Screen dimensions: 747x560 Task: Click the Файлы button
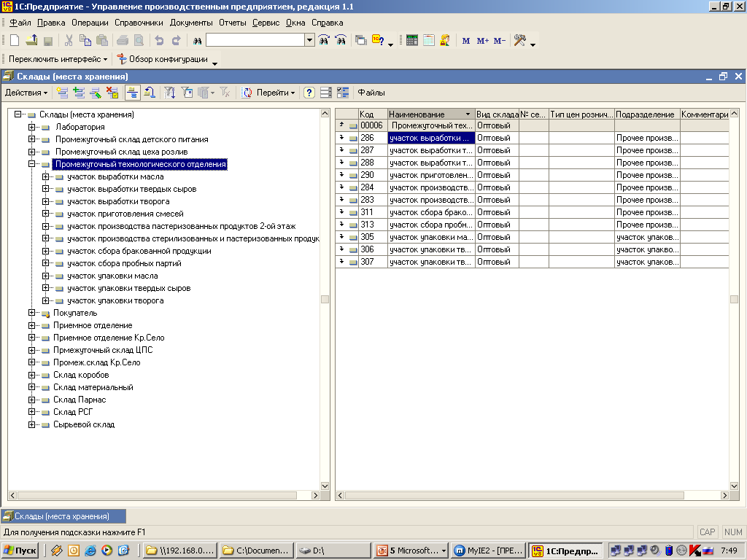click(371, 93)
